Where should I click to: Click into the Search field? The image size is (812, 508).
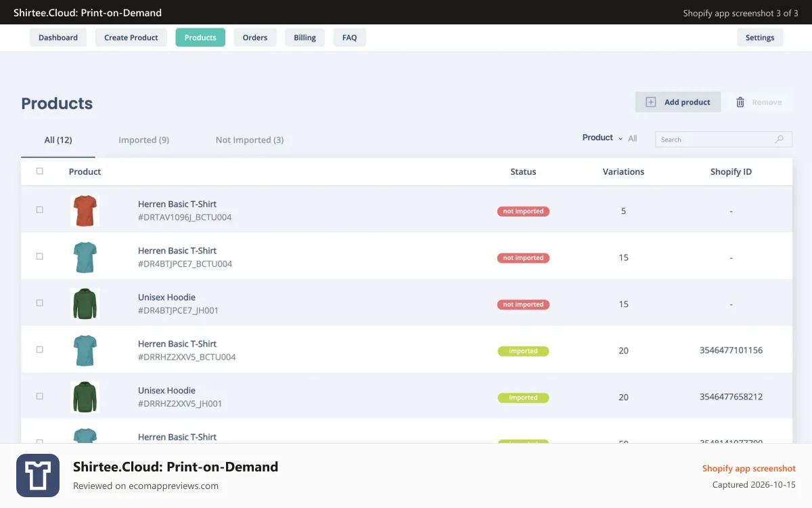[x=723, y=140]
